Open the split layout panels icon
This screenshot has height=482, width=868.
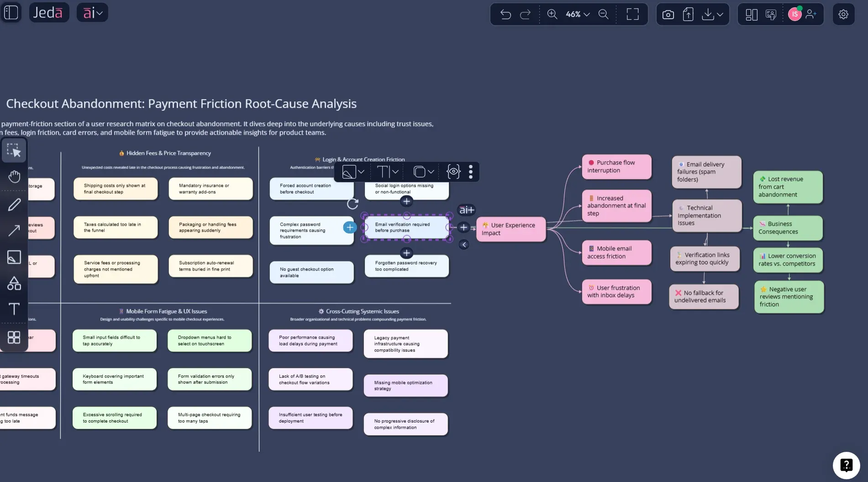pos(751,14)
